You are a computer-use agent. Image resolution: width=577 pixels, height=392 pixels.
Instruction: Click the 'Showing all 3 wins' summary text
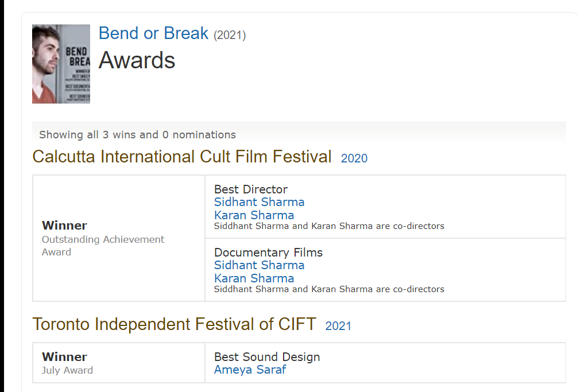(137, 135)
